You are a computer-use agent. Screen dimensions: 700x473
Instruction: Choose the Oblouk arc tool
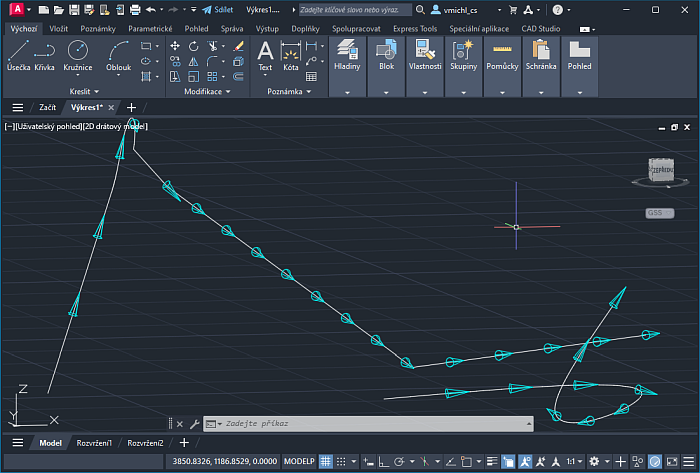(x=119, y=54)
